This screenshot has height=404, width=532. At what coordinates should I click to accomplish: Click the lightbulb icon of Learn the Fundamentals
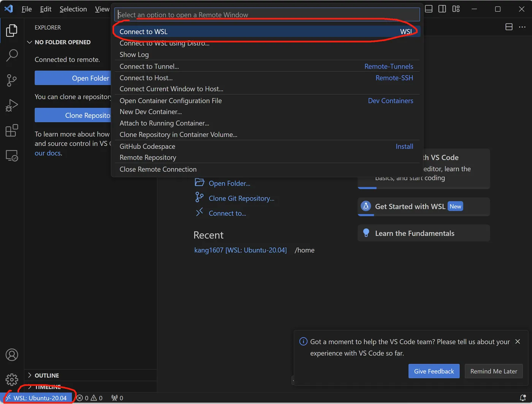366,233
